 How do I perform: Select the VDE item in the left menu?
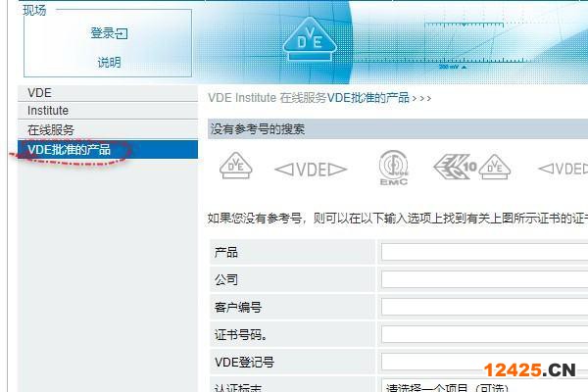[40, 93]
